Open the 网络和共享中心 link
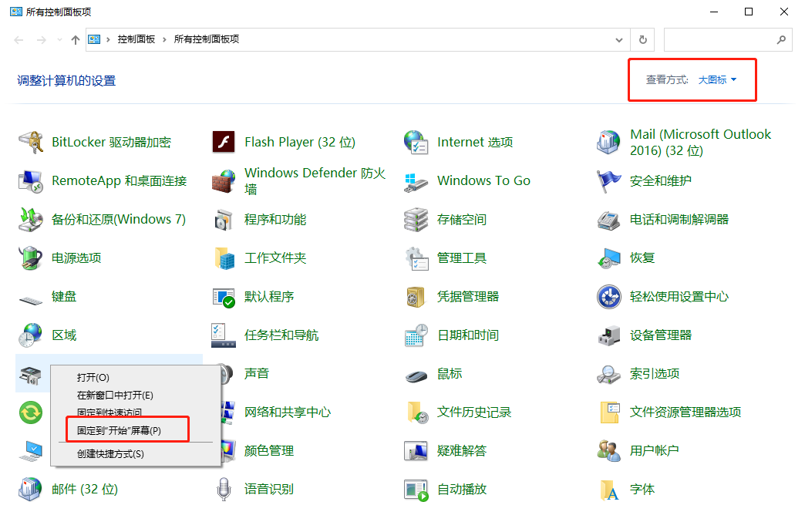 coord(287,412)
